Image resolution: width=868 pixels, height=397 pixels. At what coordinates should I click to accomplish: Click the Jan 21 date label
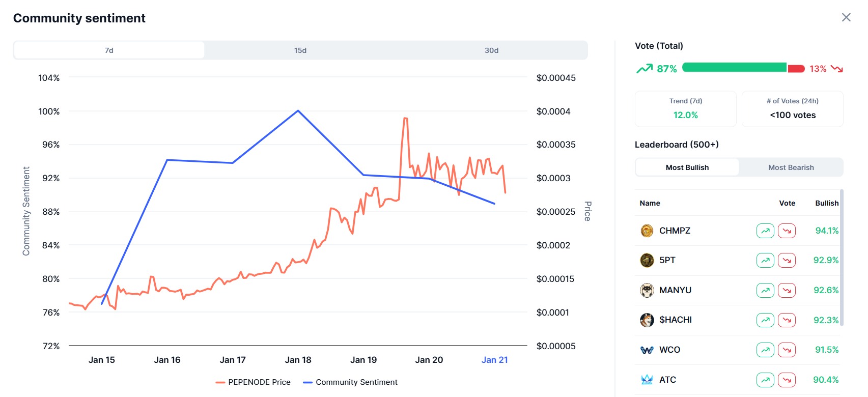[495, 360]
